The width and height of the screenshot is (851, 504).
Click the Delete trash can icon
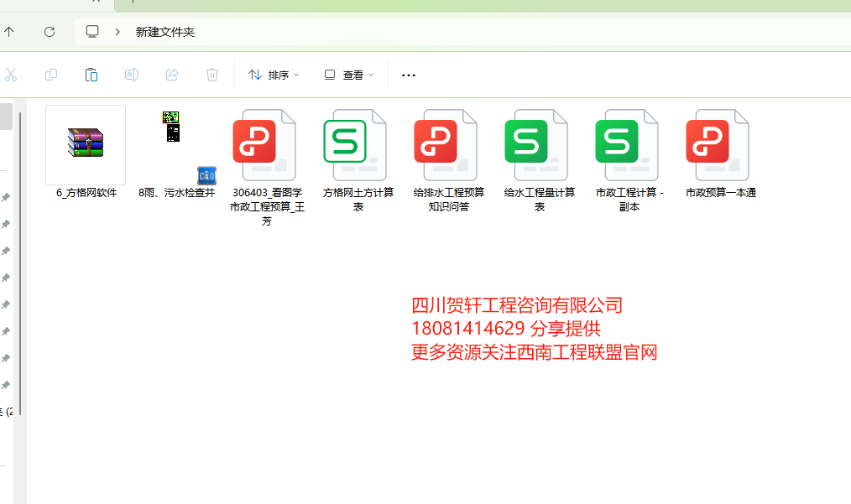(212, 75)
